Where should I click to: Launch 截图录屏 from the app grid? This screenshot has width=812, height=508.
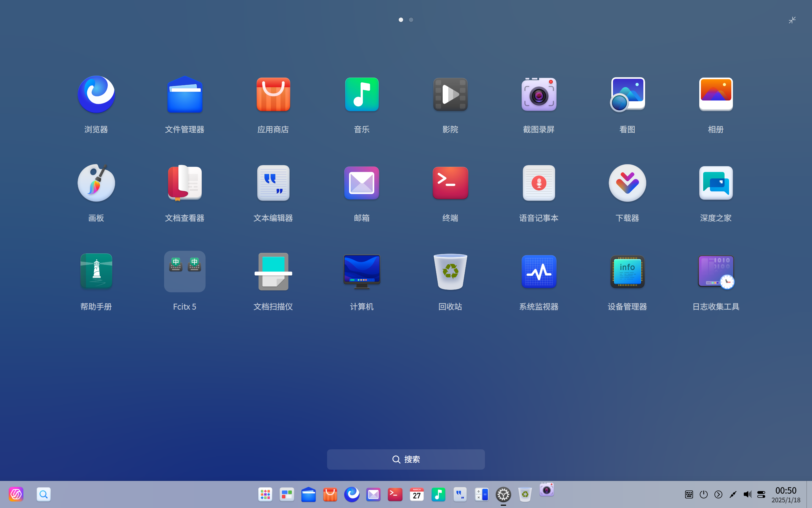(x=539, y=95)
